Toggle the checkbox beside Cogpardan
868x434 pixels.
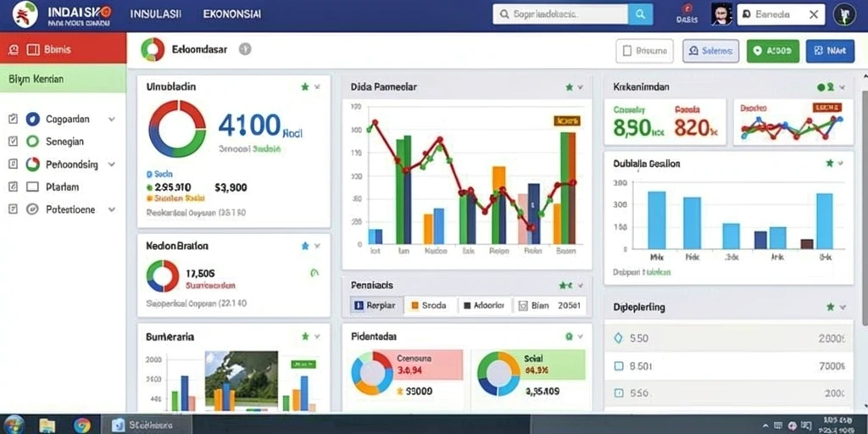[14, 119]
